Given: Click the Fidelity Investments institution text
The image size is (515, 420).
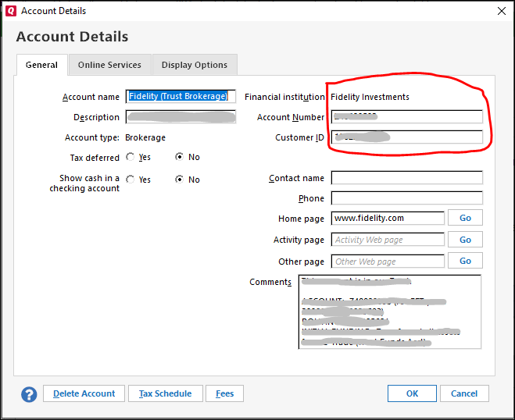Looking at the screenshot, I should pyautogui.click(x=370, y=97).
